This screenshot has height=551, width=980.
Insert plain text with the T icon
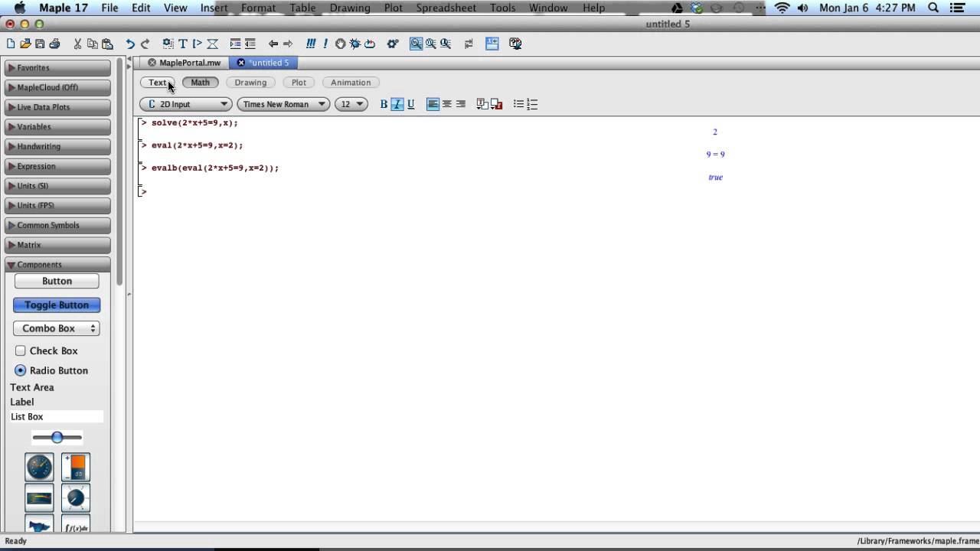pos(182,44)
